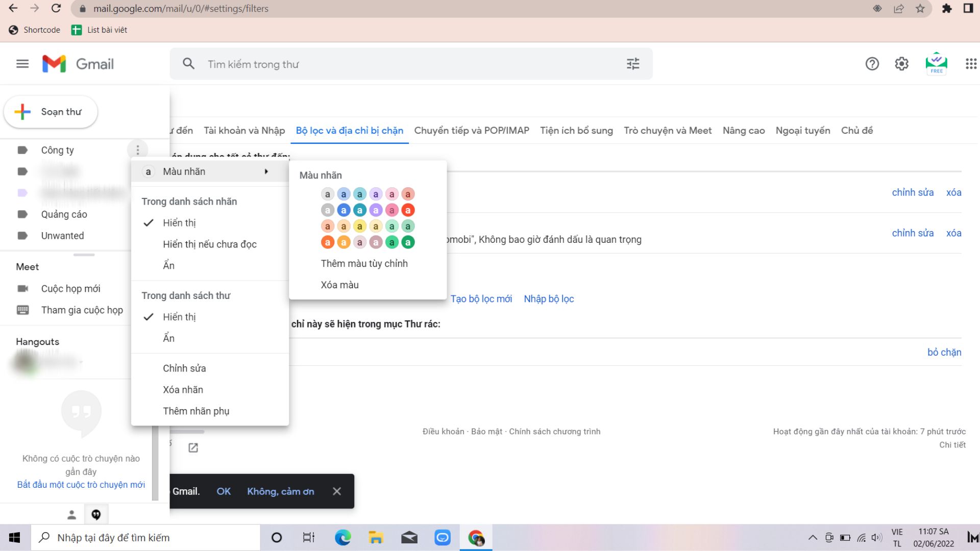
Task: Choose 'Thêm màu tùy chỉnh' option
Action: click(x=364, y=264)
